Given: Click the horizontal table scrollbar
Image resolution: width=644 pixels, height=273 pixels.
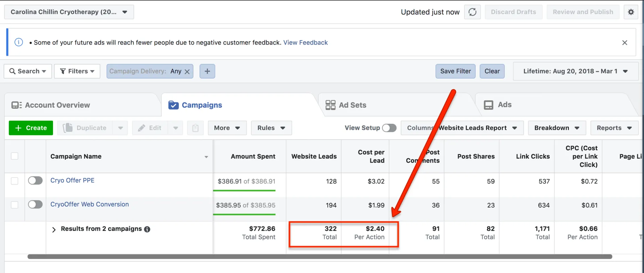Looking at the screenshot, I should pos(320,257).
